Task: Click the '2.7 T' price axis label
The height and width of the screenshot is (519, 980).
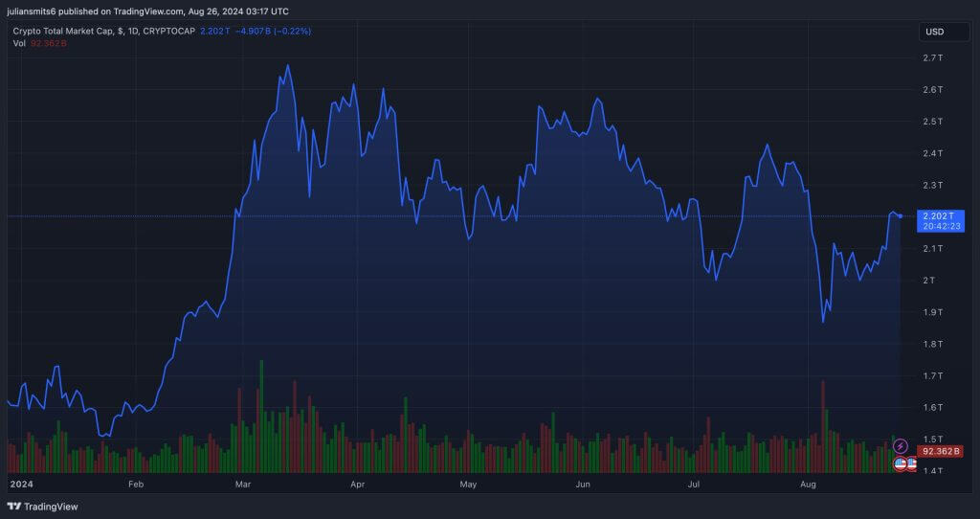Action: point(932,57)
